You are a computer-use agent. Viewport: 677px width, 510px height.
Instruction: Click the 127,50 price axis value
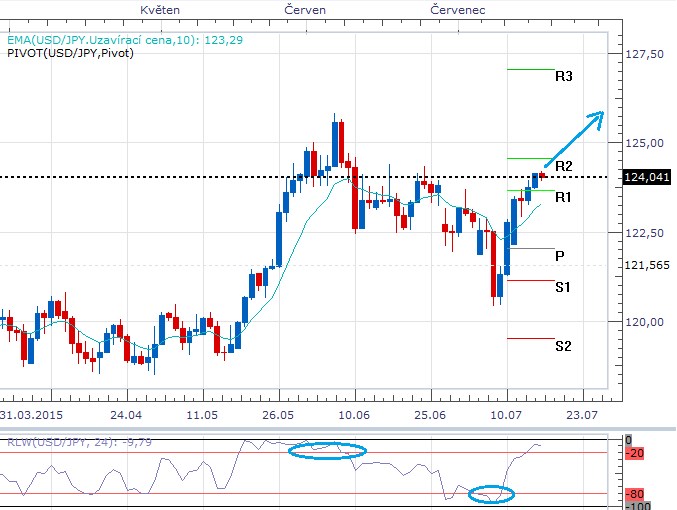click(645, 54)
